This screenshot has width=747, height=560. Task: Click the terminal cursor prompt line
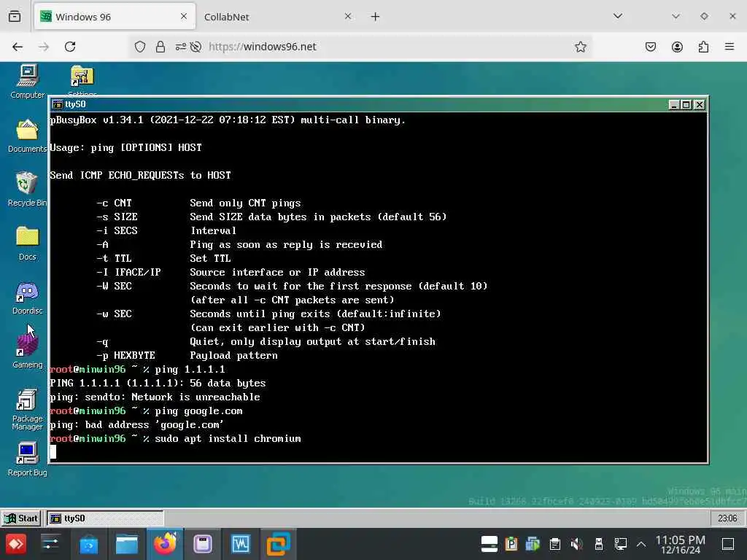[x=53, y=452]
